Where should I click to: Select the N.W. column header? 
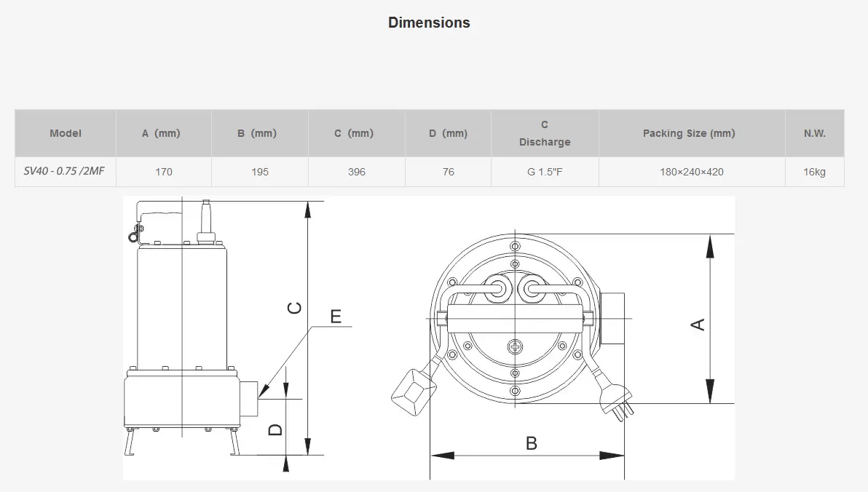coord(814,133)
